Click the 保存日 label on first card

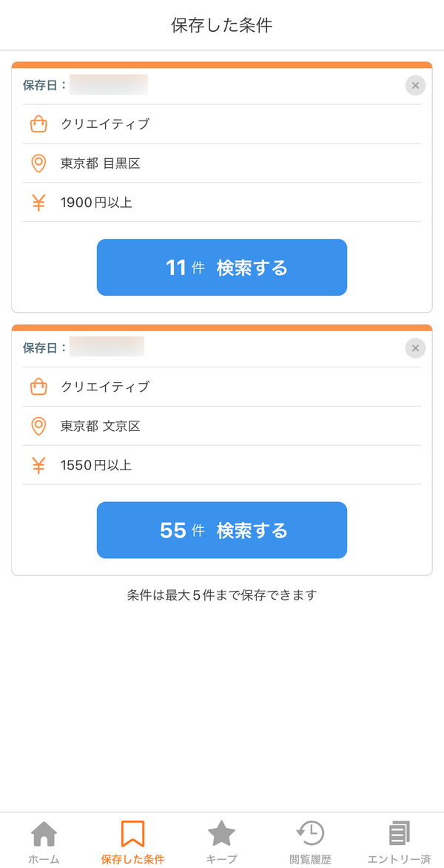click(x=44, y=85)
